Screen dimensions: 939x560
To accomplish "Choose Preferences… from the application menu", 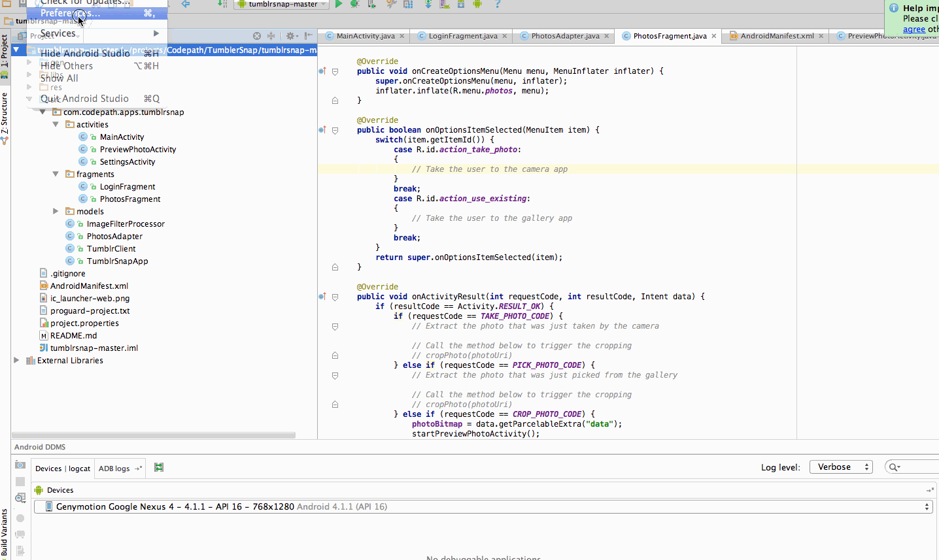I will pos(97,13).
